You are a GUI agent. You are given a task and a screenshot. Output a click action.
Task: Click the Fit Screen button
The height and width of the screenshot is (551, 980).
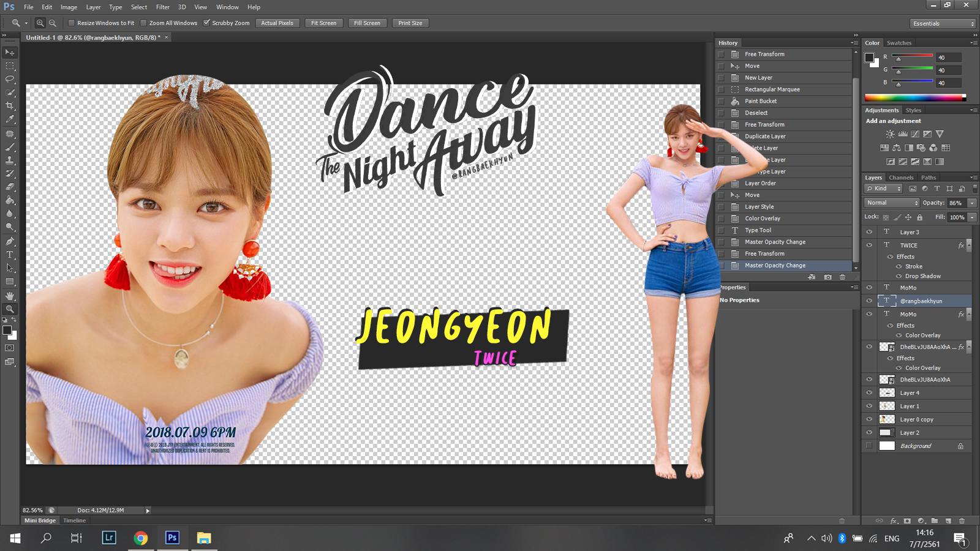323,23
